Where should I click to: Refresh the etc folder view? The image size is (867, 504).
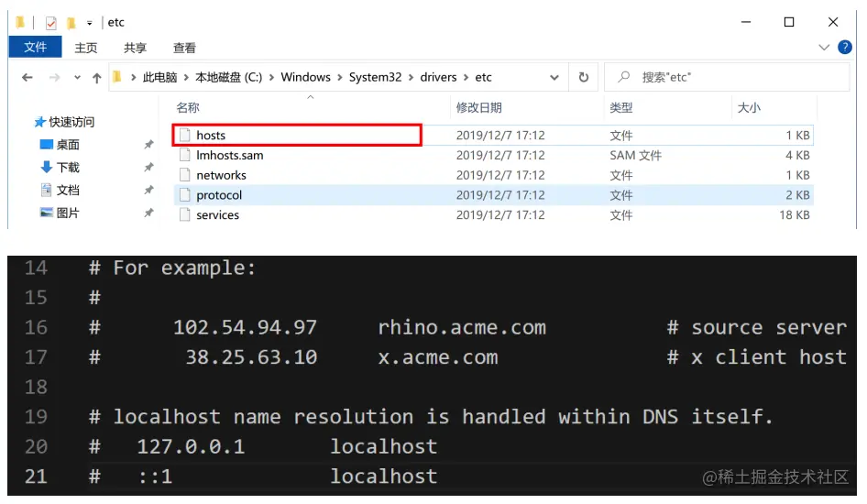point(583,77)
